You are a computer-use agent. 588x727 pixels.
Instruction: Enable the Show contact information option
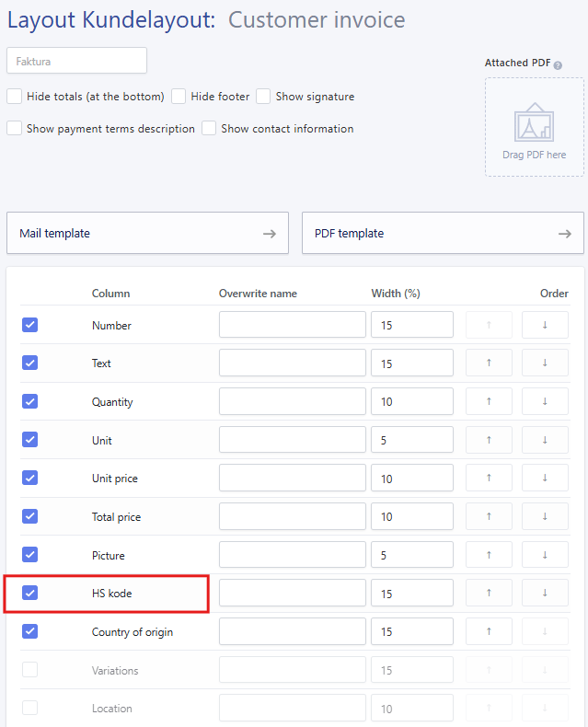(210, 129)
